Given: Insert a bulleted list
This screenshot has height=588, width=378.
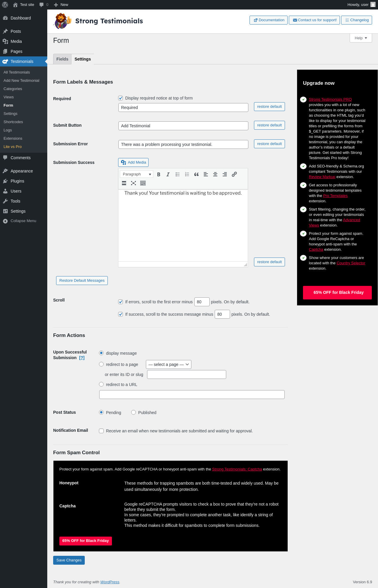Looking at the screenshot, I should [x=177, y=174].
